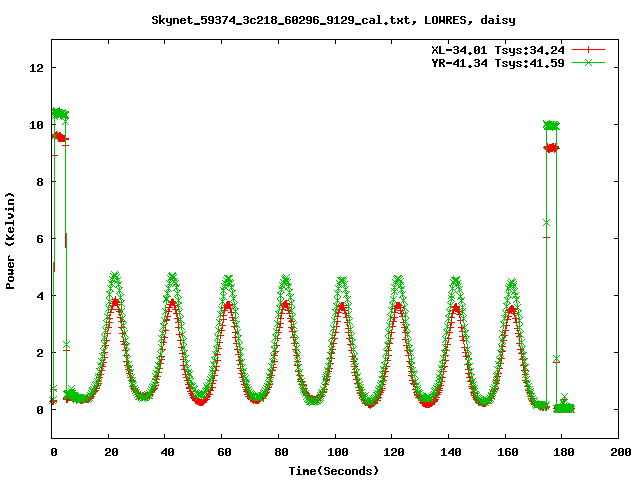
Task: Click the x-axis tick label 140
Action: pos(451,452)
